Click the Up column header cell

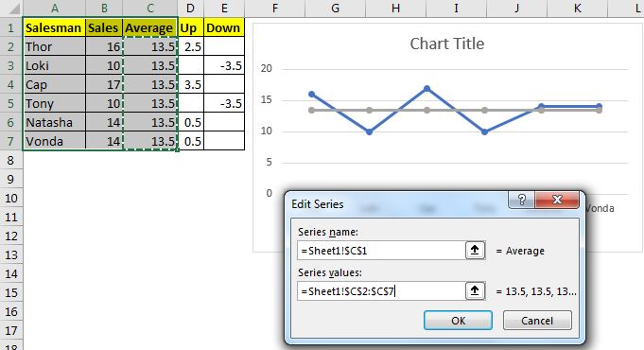[x=191, y=28]
